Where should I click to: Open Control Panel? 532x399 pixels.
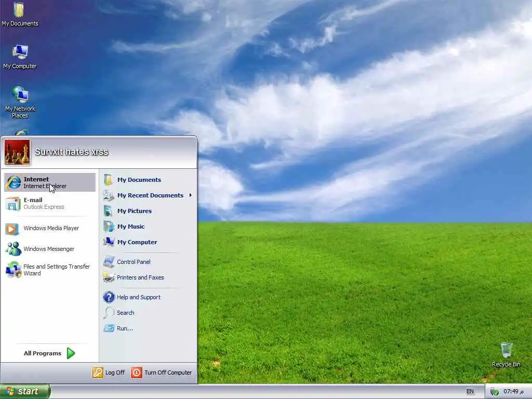point(148,262)
